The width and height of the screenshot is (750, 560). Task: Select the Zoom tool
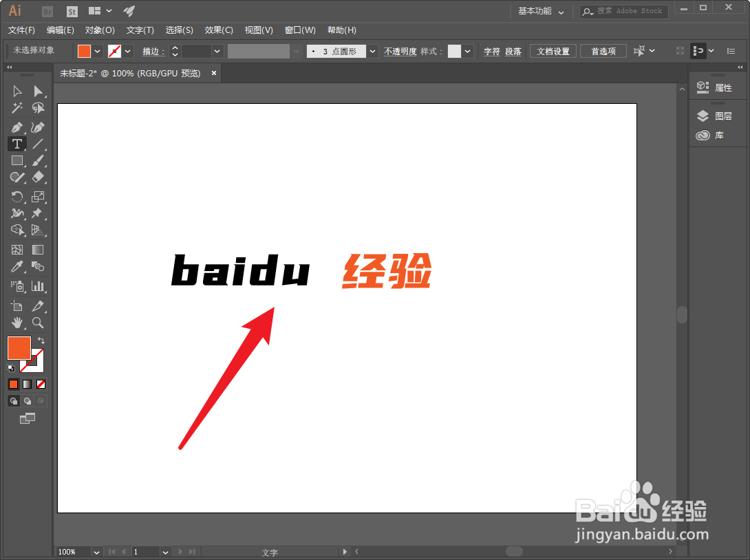(38, 323)
